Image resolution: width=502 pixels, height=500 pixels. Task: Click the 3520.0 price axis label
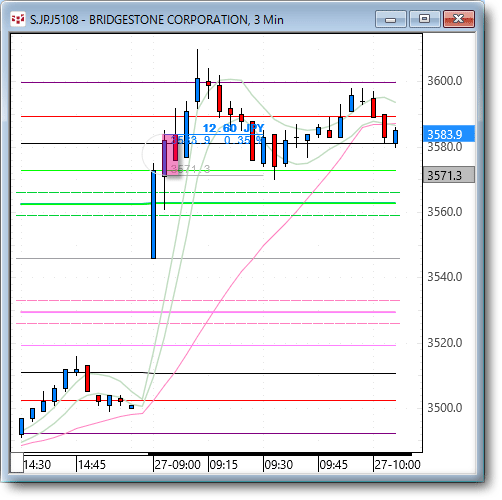[x=445, y=343]
